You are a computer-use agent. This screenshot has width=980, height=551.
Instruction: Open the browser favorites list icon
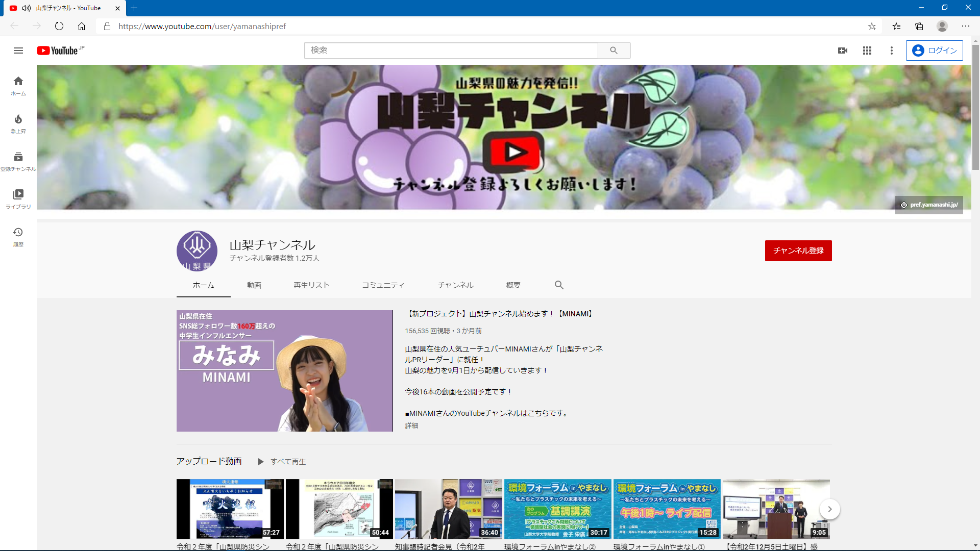click(896, 26)
